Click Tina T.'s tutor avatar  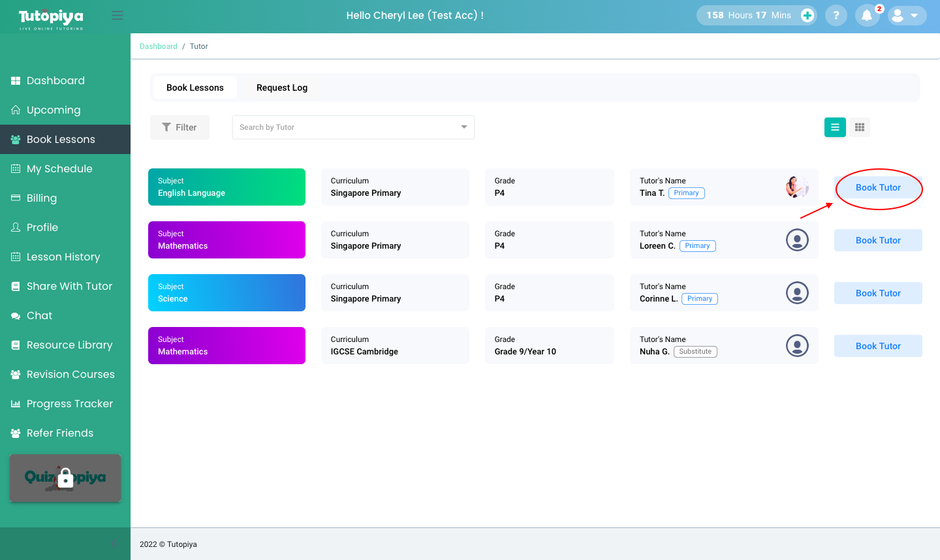pyautogui.click(x=797, y=187)
